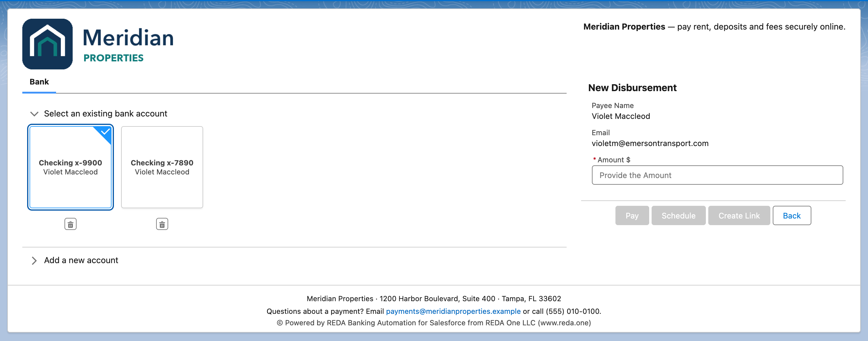Open the payments@meridianproperties.example email link

click(453, 311)
